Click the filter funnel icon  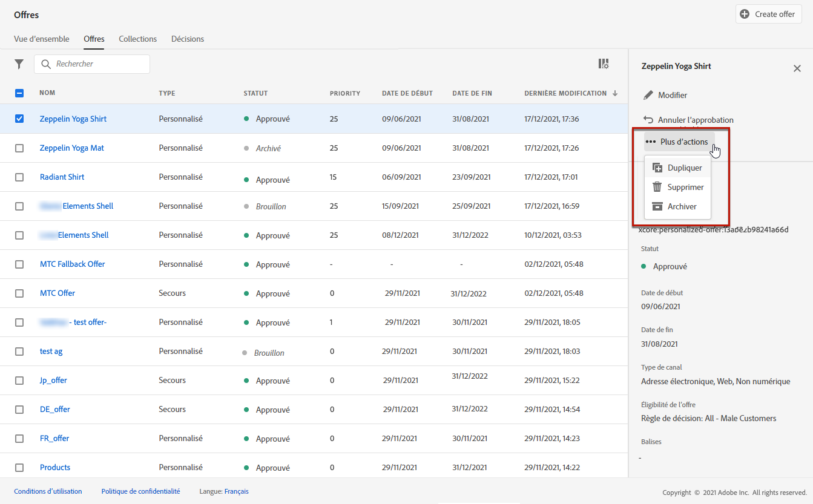[x=19, y=64]
